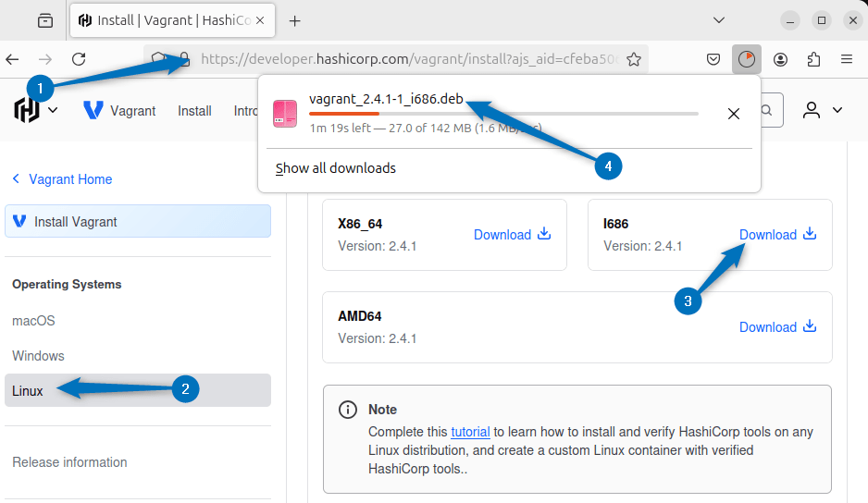Viewport: 868px width, 503px height.
Task: Cancel the vagrant_2.4.1-1_i686.deb download
Action: click(x=733, y=114)
